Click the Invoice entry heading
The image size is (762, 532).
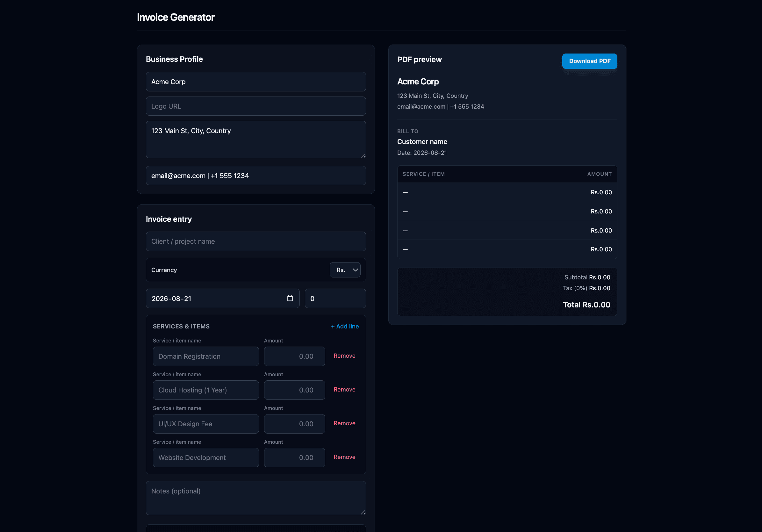pos(169,219)
